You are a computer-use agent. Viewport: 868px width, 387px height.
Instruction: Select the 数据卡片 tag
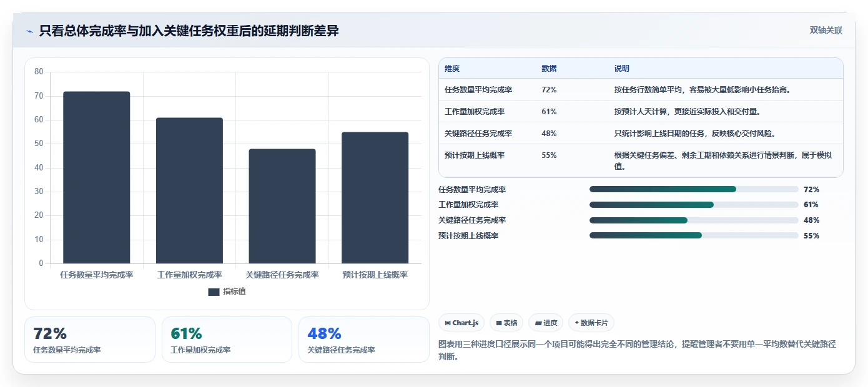(591, 323)
